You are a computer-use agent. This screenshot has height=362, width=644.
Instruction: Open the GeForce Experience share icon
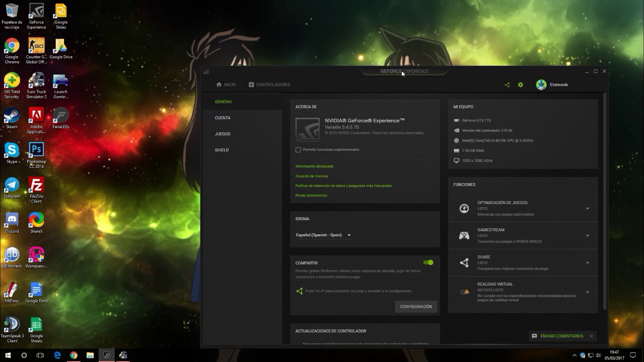tap(507, 84)
